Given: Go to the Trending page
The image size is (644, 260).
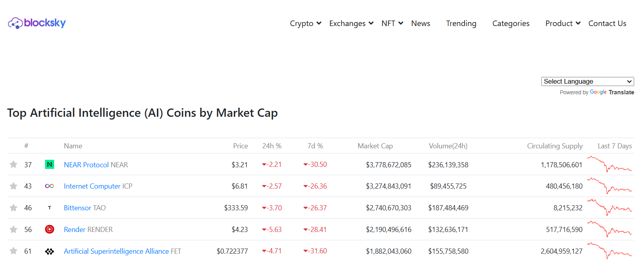Looking at the screenshot, I should tap(461, 23).
